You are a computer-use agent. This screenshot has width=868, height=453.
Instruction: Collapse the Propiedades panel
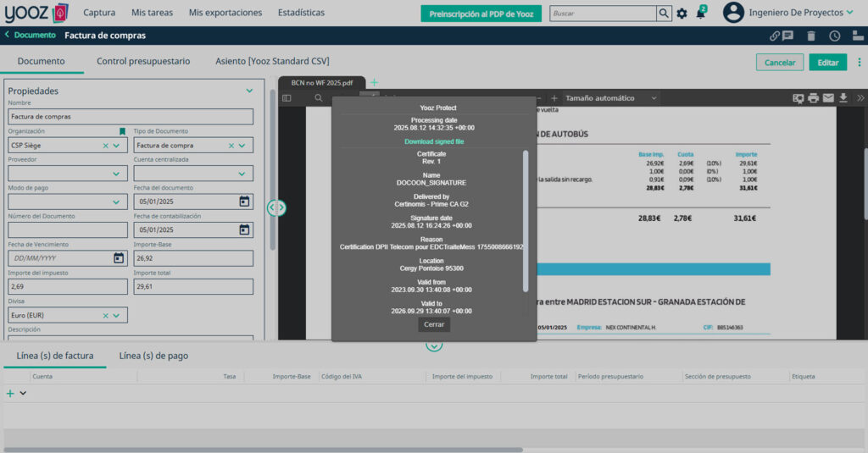click(249, 91)
